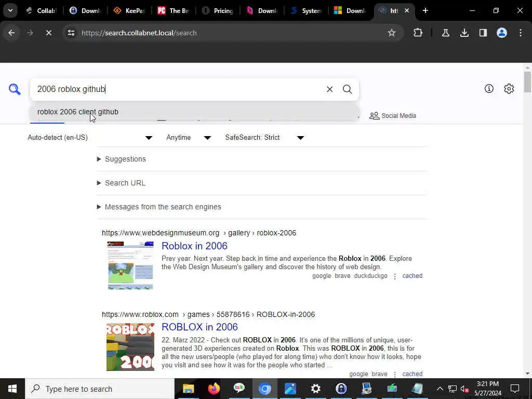Open the muted volume tray icon
The image size is (532, 399).
tap(464, 389)
